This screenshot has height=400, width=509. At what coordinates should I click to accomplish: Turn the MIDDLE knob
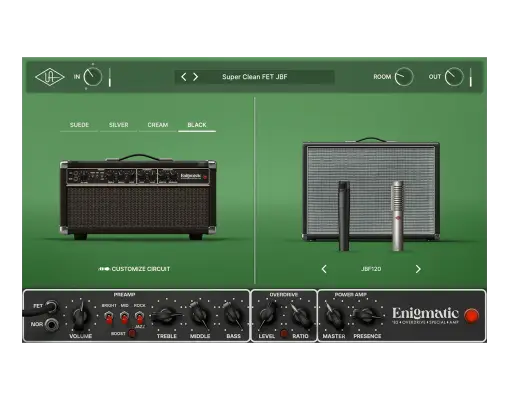[x=200, y=315]
